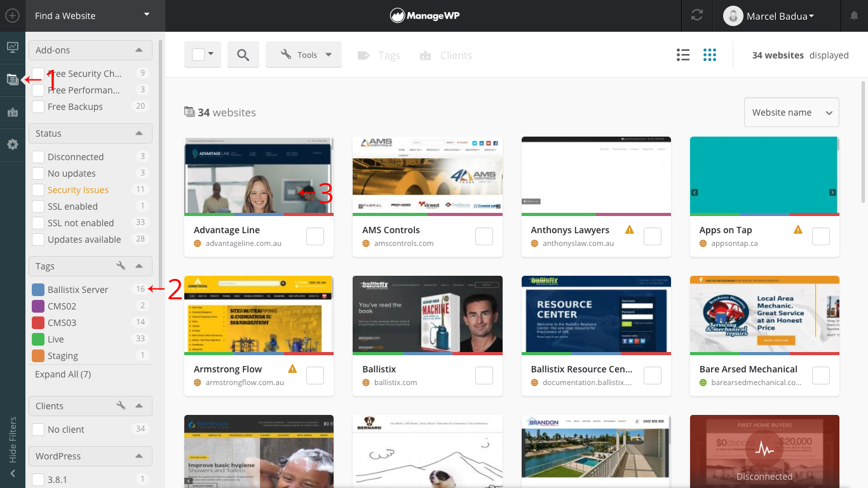
Task: Click the refresh sync icon
Action: 697,16
